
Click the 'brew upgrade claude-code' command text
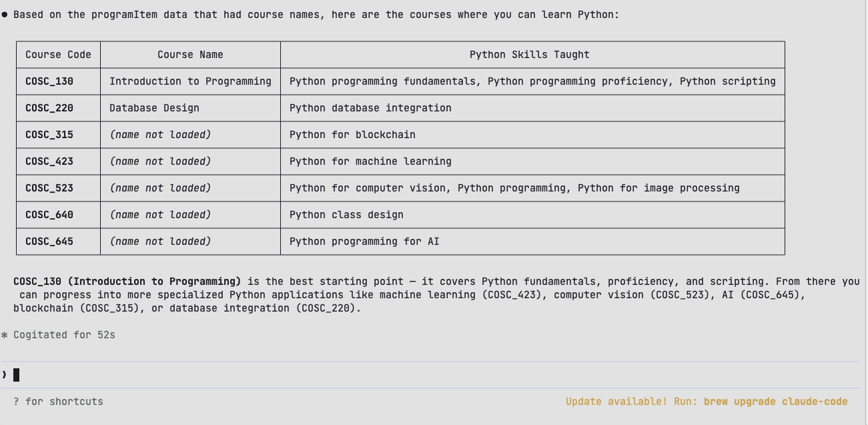(x=775, y=402)
